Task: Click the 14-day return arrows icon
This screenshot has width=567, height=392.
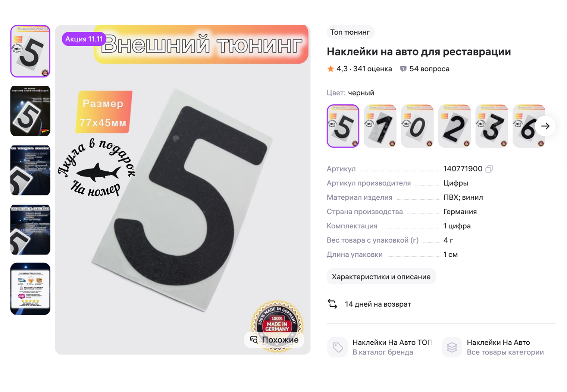Action: pos(332,304)
